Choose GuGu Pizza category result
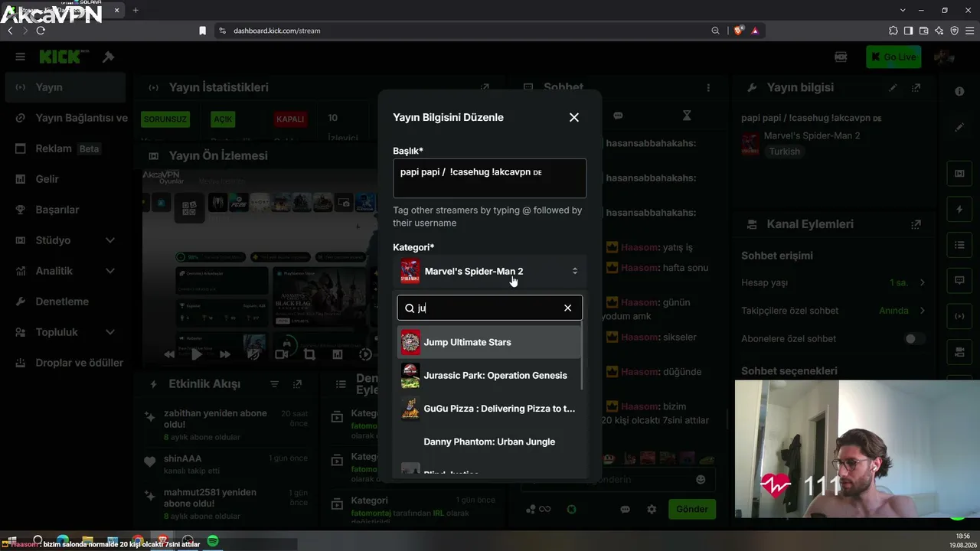 (489, 409)
